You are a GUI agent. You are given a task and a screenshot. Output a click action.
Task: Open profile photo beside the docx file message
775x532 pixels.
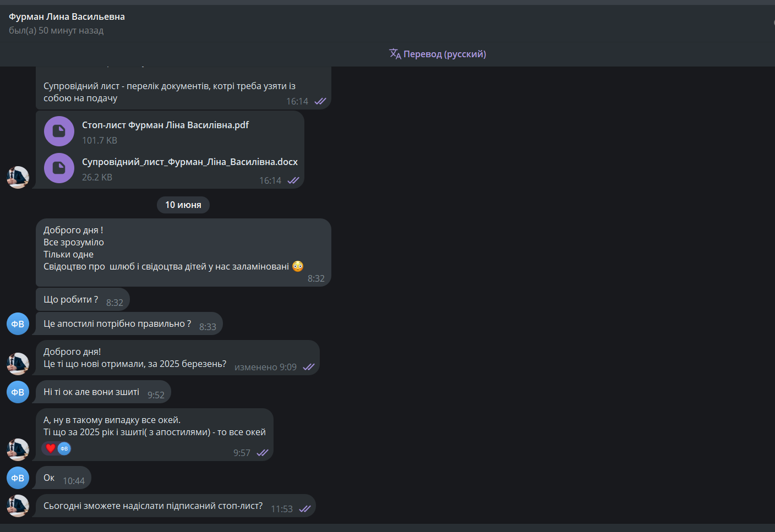point(18,177)
